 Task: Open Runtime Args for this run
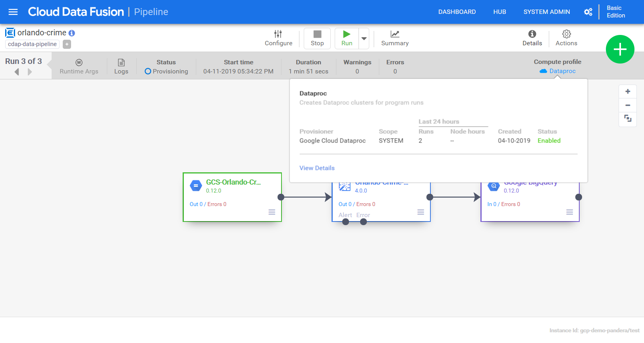[79, 67]
